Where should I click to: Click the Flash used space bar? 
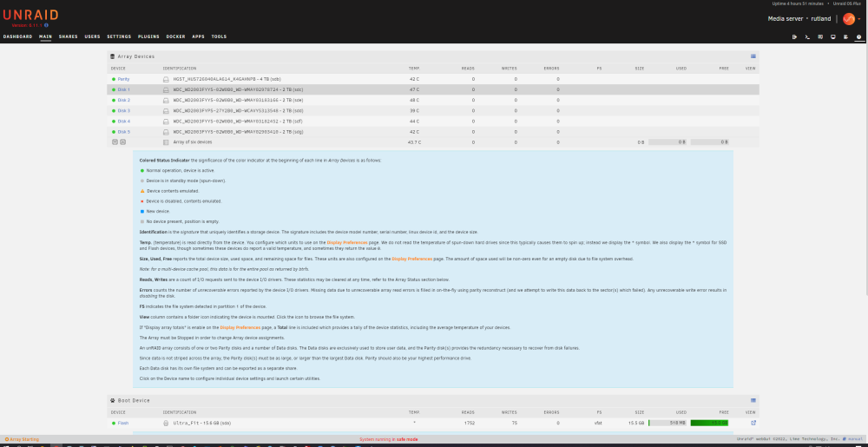coord(667,424)
